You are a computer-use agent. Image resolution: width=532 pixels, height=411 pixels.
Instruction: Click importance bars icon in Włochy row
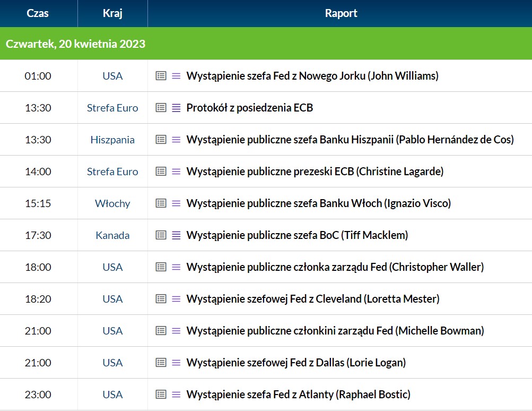click(x=176, y=203)
